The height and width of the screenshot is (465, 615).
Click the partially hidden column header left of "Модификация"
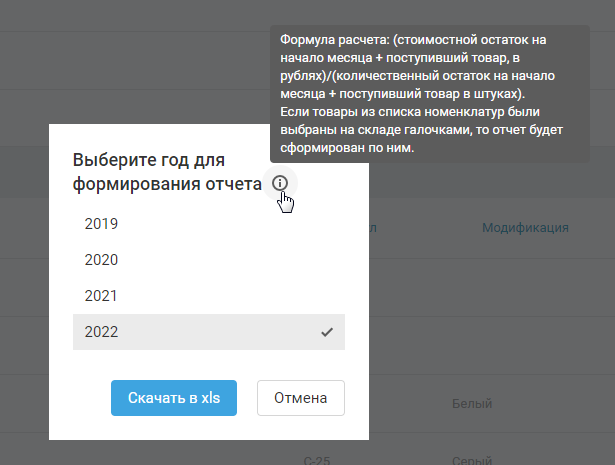click(x=372, y=228)
